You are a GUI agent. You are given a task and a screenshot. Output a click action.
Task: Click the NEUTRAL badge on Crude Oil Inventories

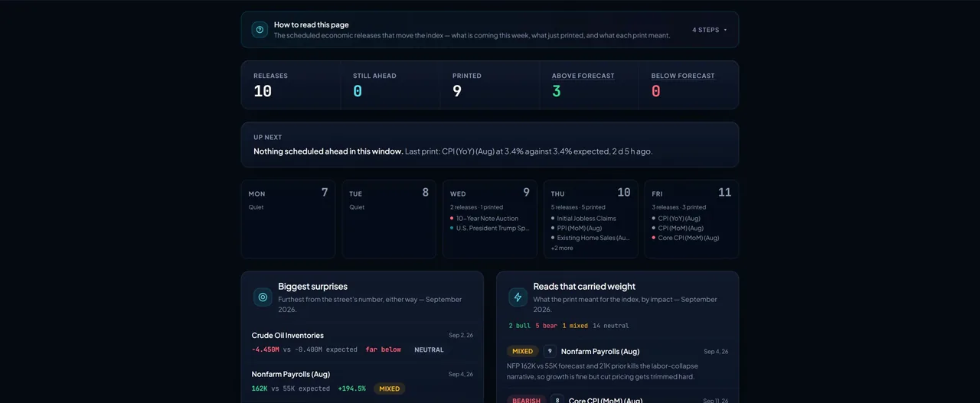[429, 349]
